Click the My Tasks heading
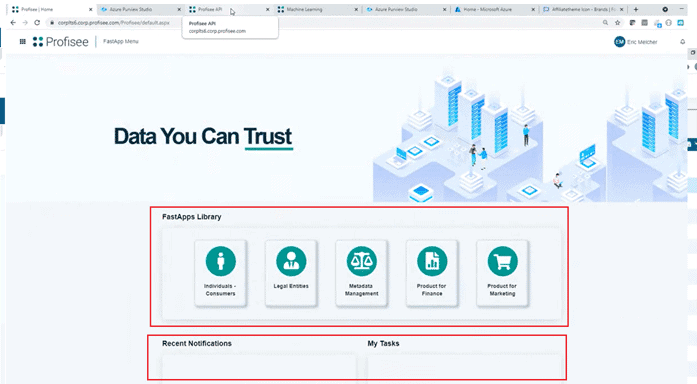 pyautogui.click(x=383, y=344)
